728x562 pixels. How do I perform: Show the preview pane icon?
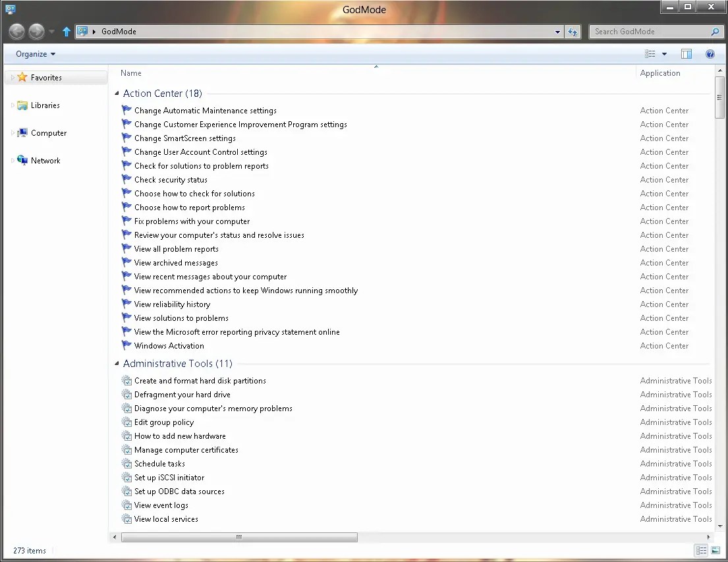pyautogui.click(x=686, y=54)
